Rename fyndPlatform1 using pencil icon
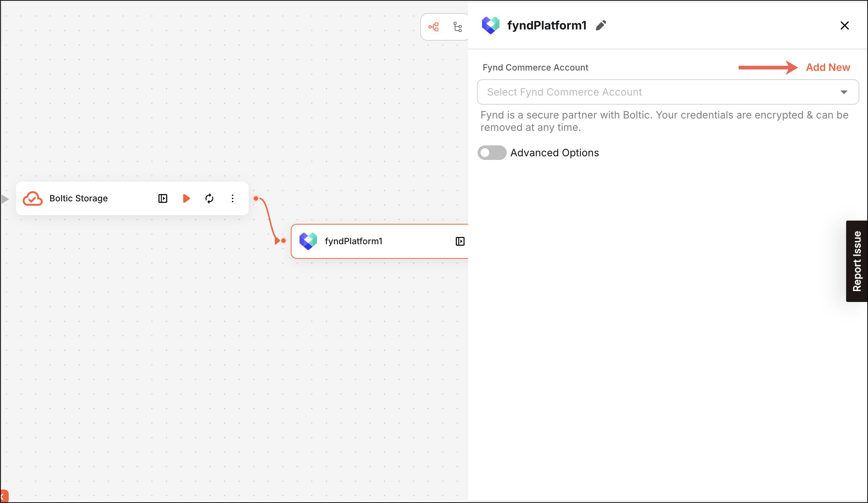Screen dimensions: 868x503 click(x=601, y=25)
